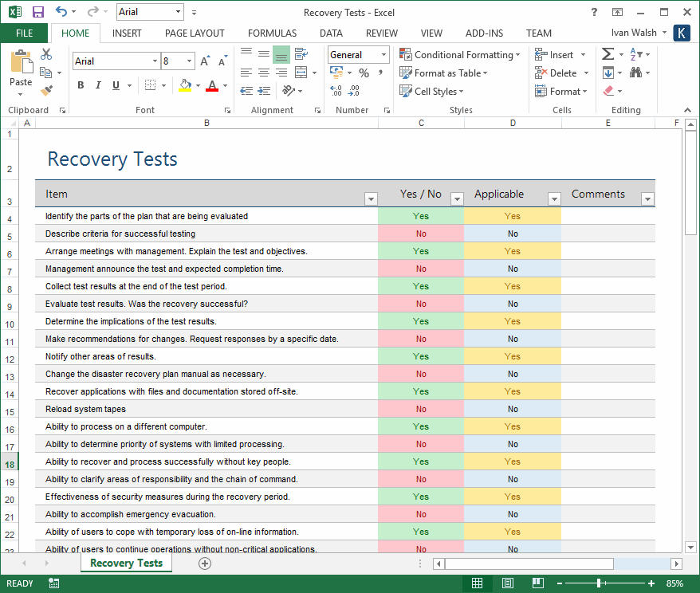
Task: Select Page Layout view in status bar
Action: click(x=507, y=583)
